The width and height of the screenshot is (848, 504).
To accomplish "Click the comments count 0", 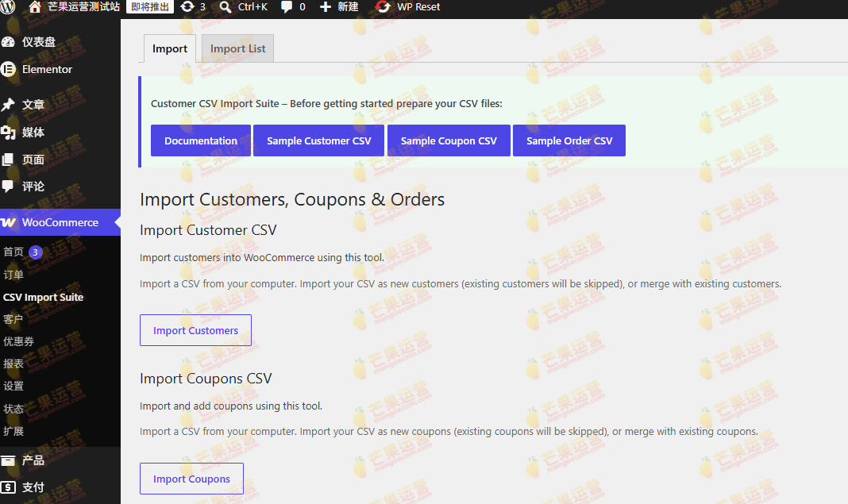I will pyautogui.click(x=303, y=6).
